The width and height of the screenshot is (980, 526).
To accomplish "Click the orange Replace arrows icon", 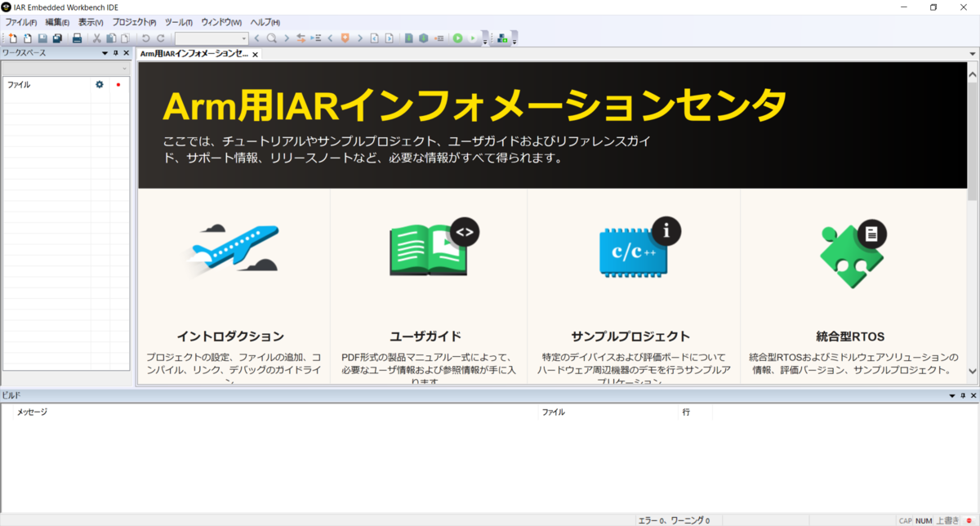I will click(301, 38).
